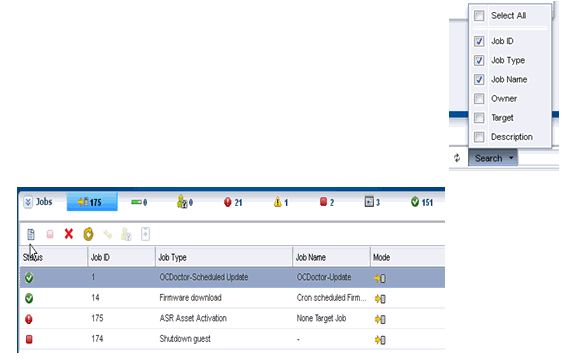Image resolution: width=568 pixels, height=360 pixels.
Task: Click the sparkle toolbar icon
Action: [x=108, y=235]
